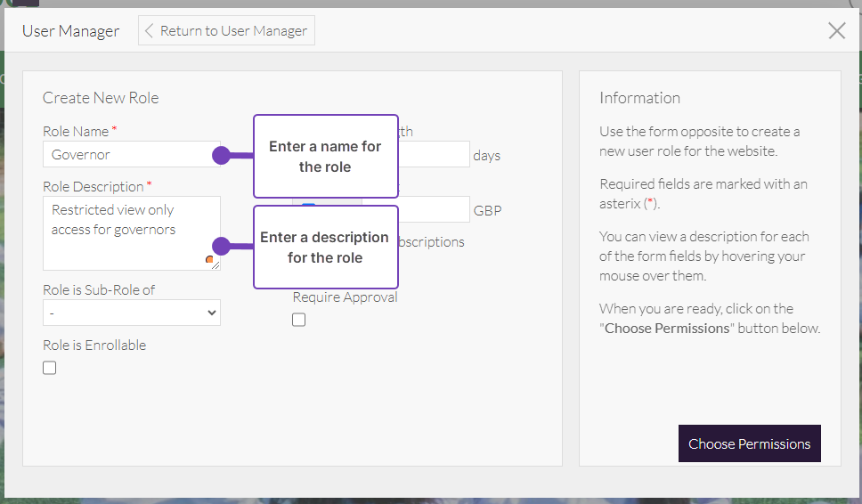Click the price field next to GBP
The width and height of the screenshot is (862, 504).
point(434,209)
